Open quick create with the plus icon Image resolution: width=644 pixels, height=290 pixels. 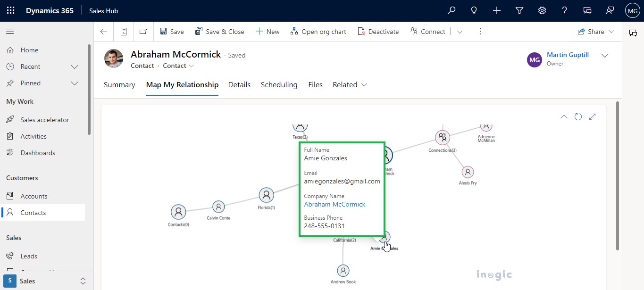(496, 10)
